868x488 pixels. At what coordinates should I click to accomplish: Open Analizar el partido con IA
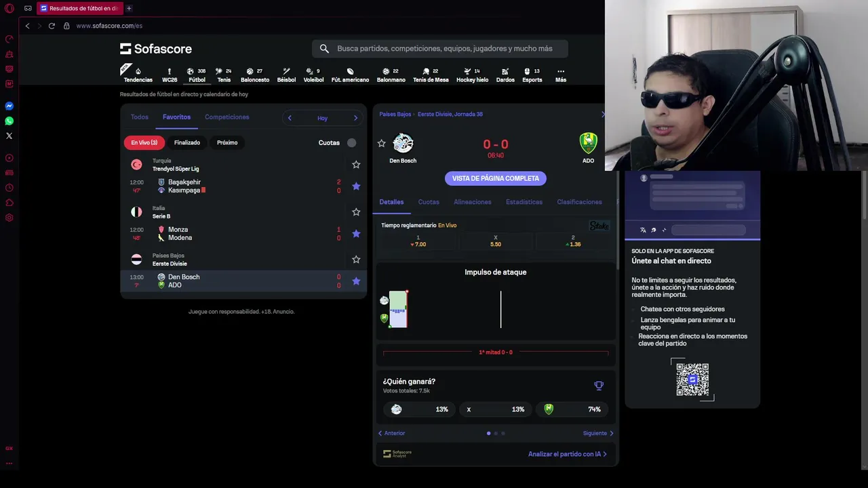click(x=568, y=454)
